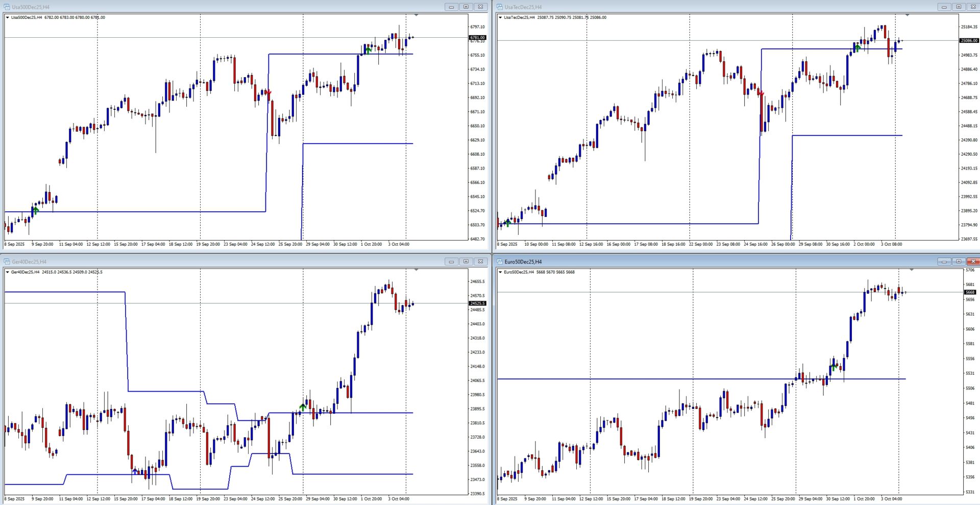Grab the chart shift marker atop Usa500Dec25 chart
The height and width of the screenshot is (505, 980).
(x=416, y=15)
